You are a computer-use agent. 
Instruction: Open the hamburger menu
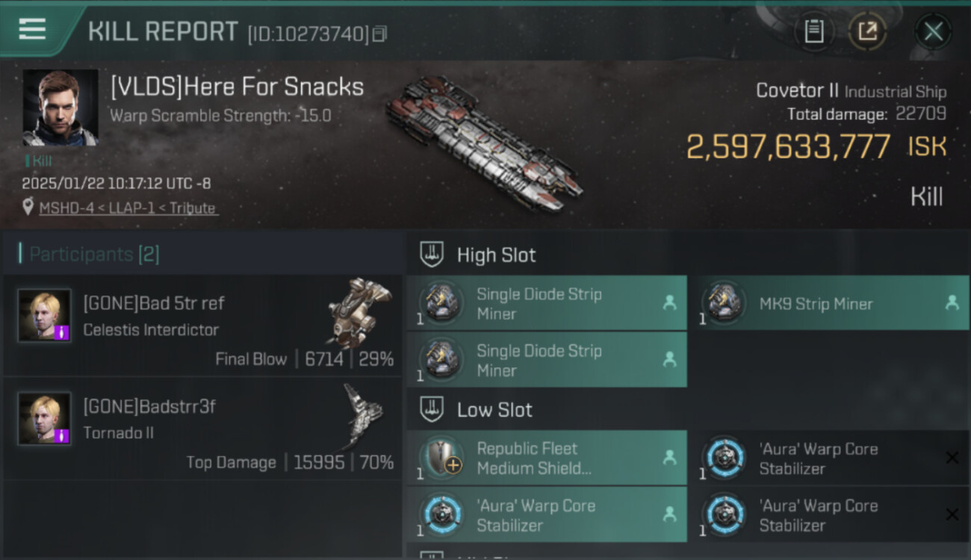click(32, 29)
